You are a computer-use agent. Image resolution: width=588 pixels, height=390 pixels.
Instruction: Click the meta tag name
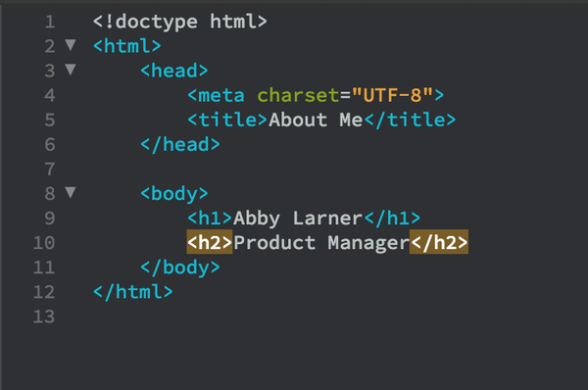pyautogui.click(x=221, y=95)
